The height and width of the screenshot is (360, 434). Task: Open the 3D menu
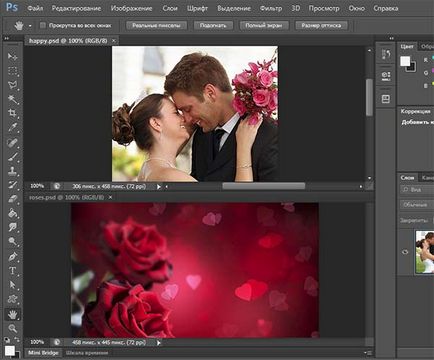point(296,8)
